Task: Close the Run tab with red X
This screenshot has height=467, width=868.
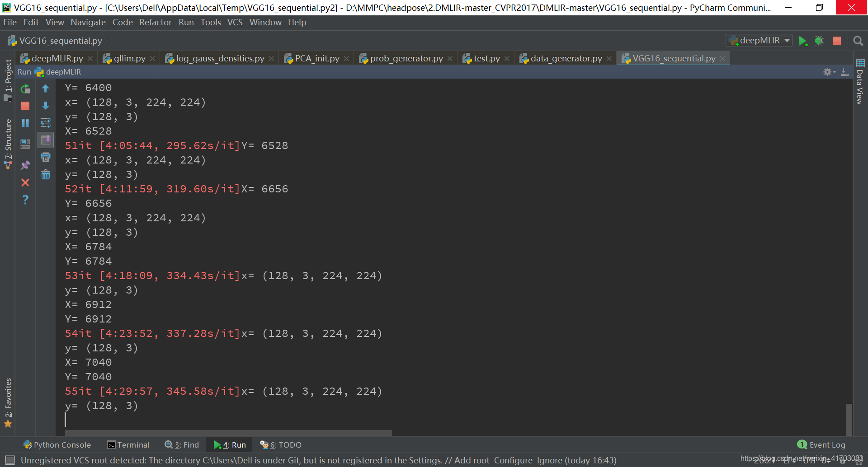Action: coord(25,182)
